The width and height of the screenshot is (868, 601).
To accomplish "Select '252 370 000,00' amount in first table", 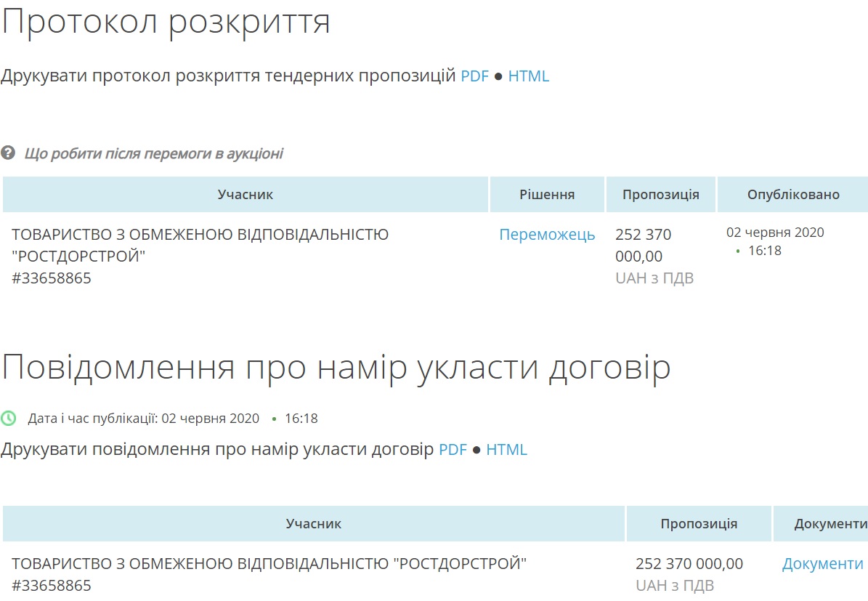I will click(644, 246).
